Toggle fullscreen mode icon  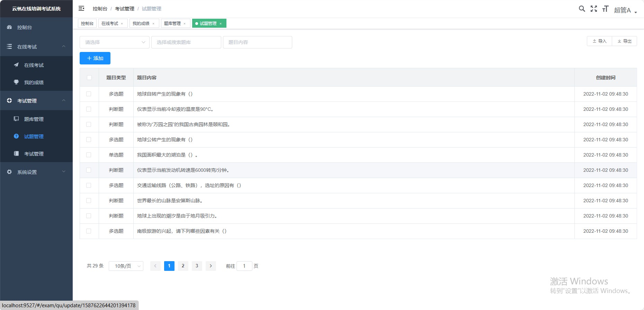594,9
